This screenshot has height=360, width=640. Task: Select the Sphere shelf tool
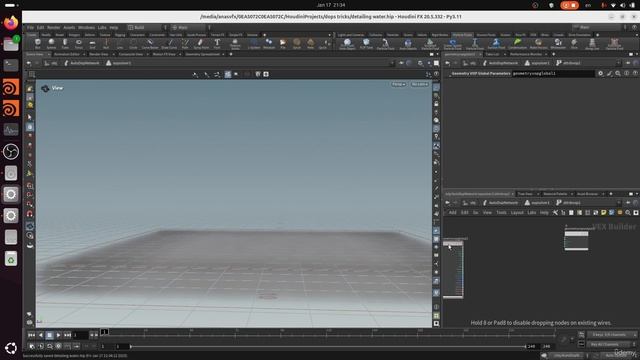(x=51, y=44)
